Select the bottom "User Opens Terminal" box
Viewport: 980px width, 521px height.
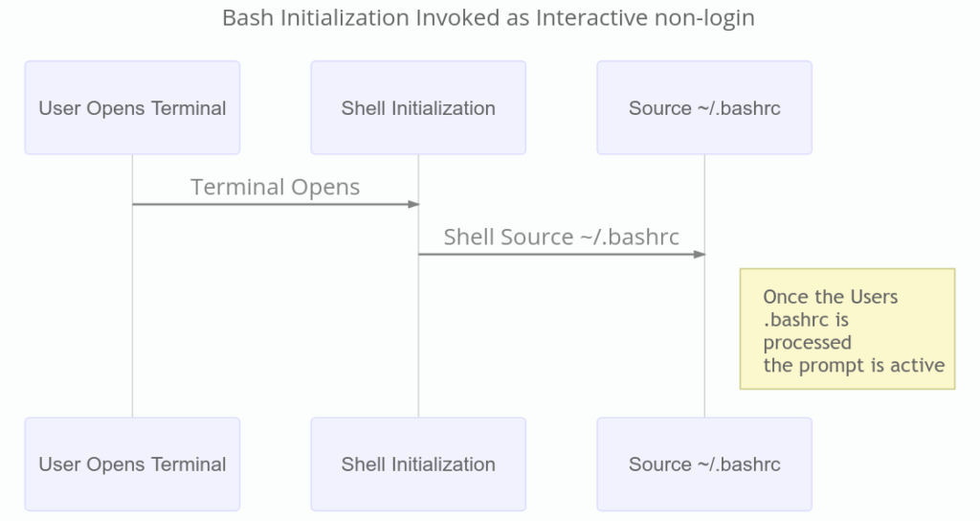(x=132, y=464)
